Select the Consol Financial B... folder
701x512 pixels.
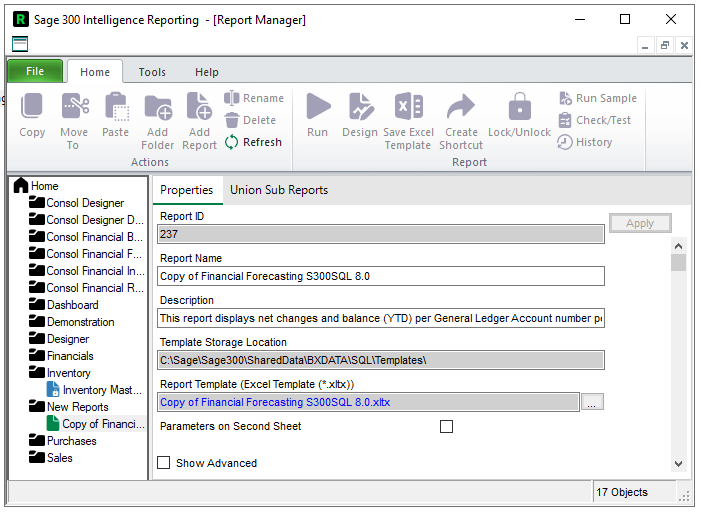tap(86, 237)
